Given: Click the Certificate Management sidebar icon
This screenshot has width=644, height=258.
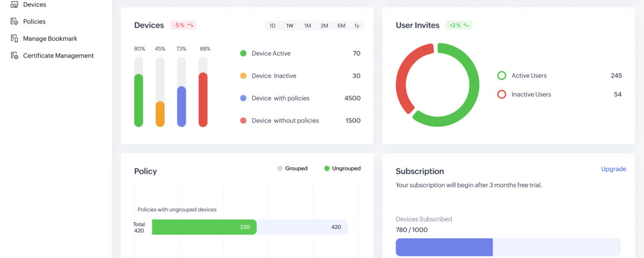Looking at the screenshot, I should pos(14,55).
